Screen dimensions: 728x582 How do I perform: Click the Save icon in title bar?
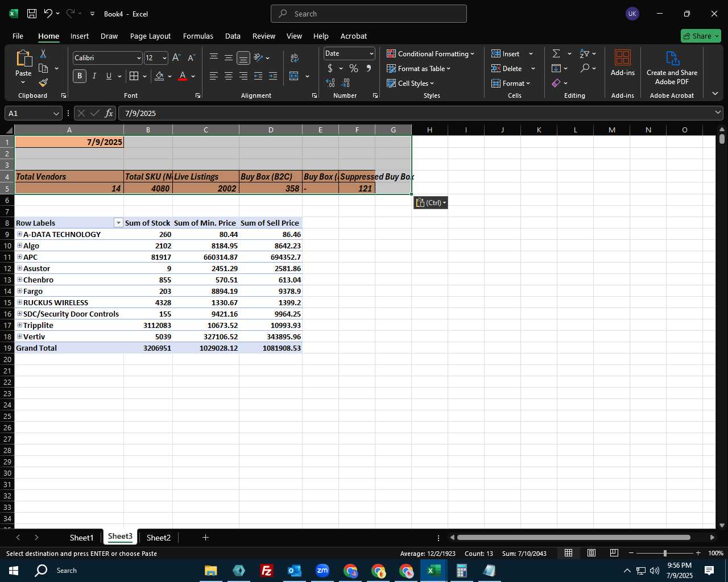click(x=32, y=14)
